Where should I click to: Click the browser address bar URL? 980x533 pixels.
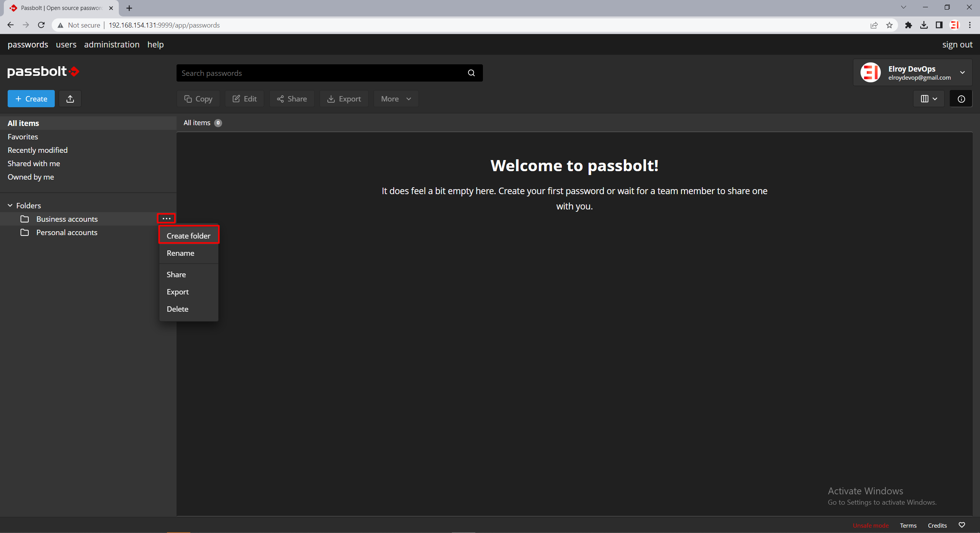[164, 25]
